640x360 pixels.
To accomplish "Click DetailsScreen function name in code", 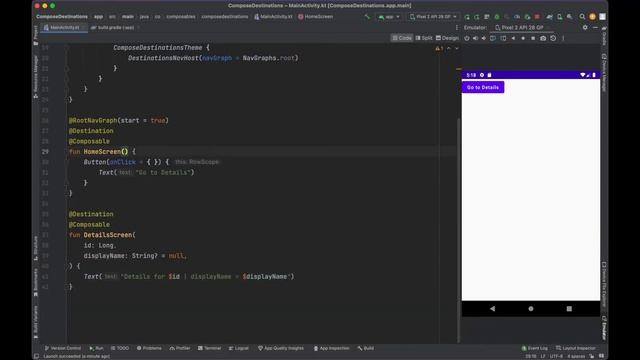I will (108, 235).
